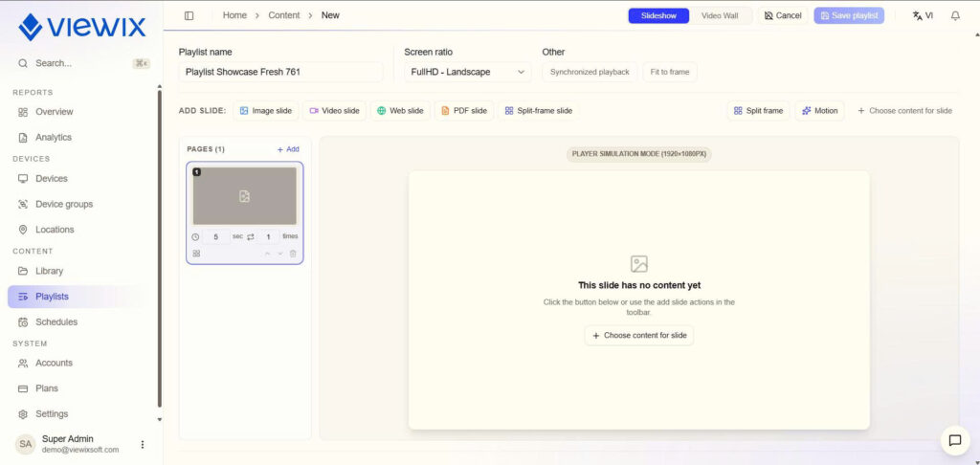Add a Video slide
The height and width of the screenshot is (465, 980).
coord(334,111)
